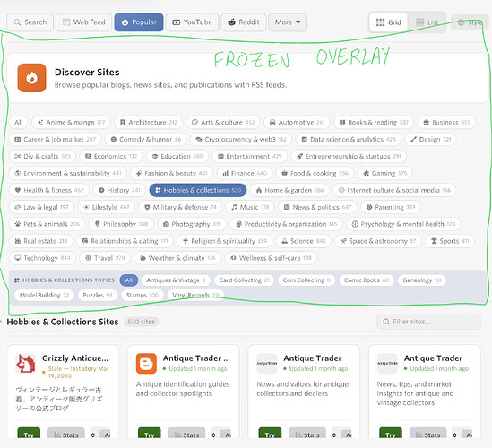Switch to the Reddit tab
Screen dimensions: 492x448
pyautogui.click(x=244, y=22)
